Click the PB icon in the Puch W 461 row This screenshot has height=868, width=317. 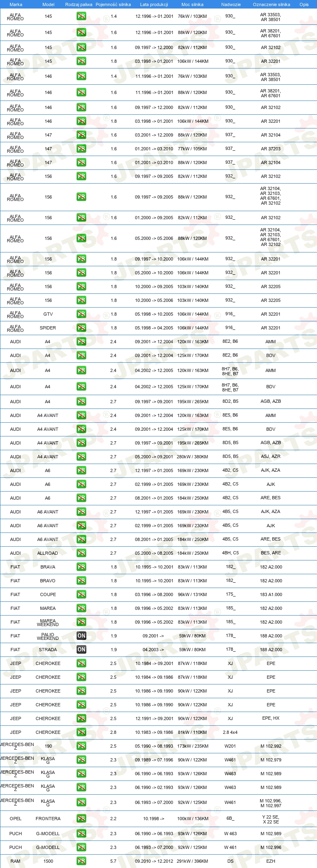(x=81, y=847)
